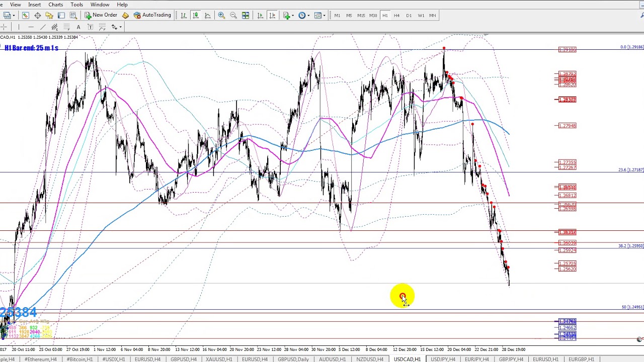Open the View menu
The image size is (644, 362).
pos(16,5)
